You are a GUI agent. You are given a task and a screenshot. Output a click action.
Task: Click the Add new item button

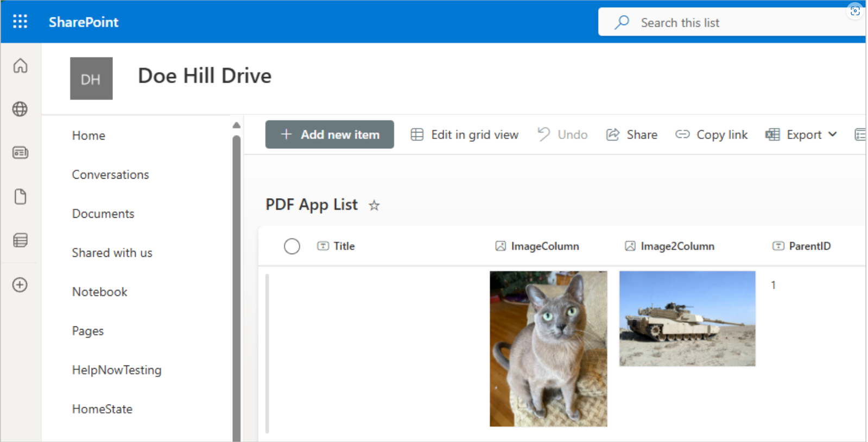[x=330, y=135]
